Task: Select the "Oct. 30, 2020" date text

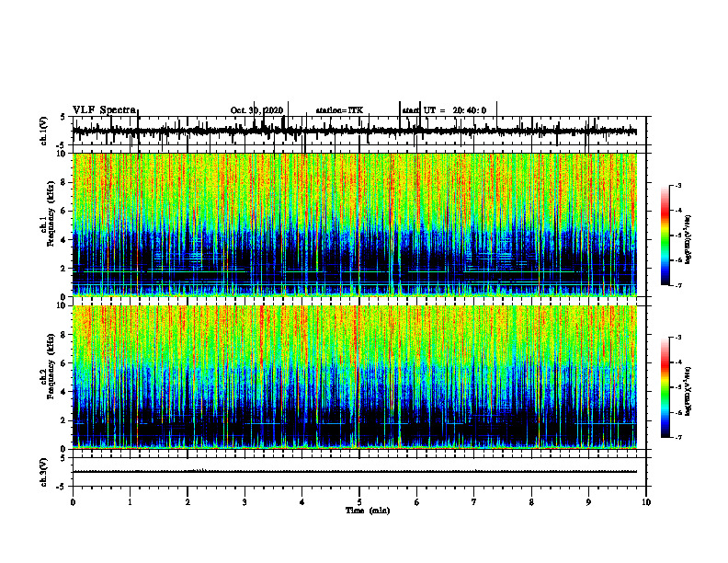Action: pyautogui.click(x=256, y=110)
